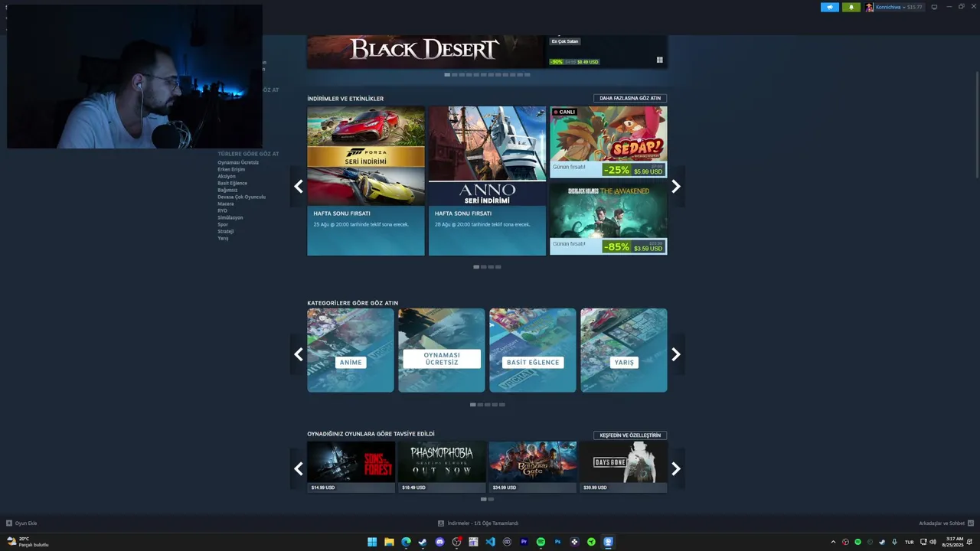
Task: Open Windows Start menu
Action: pyautogui.click(x=372, y=542)
